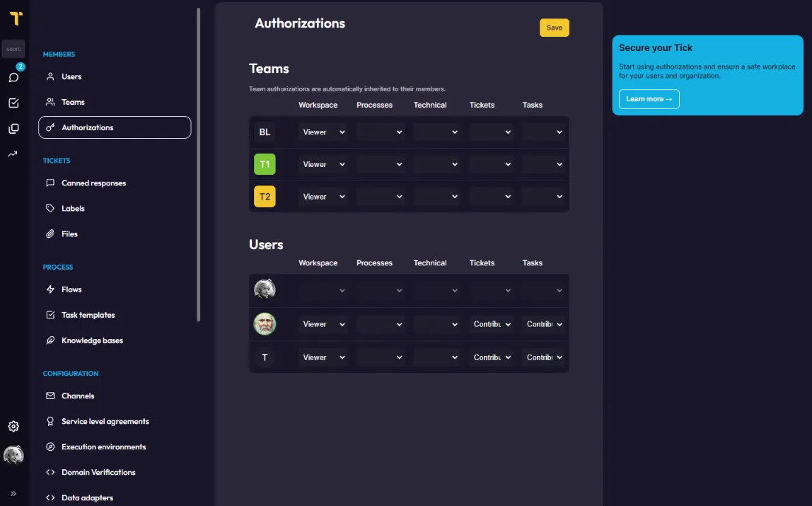Open Teams in Members section

coord(115,102)
